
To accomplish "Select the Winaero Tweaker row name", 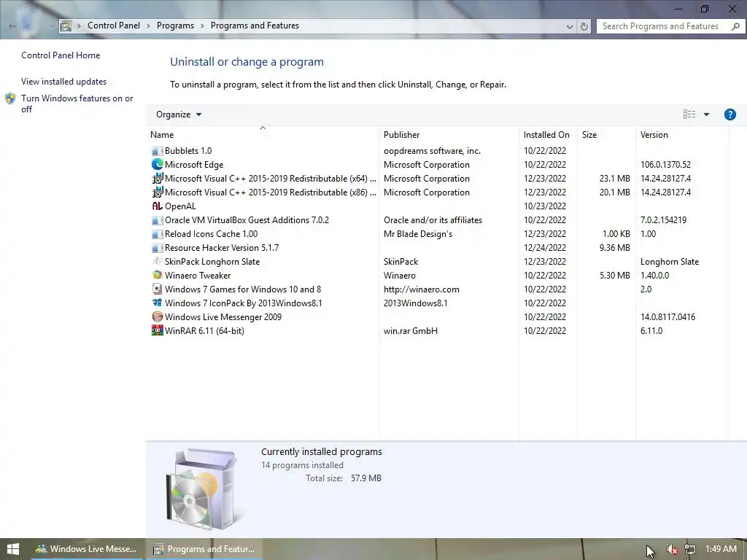I will tap(198, 275).
